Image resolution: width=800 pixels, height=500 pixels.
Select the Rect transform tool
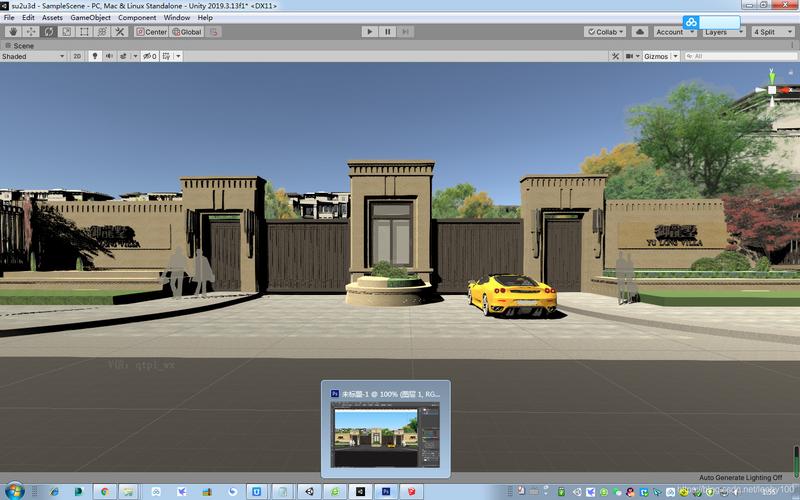[84, 32]
